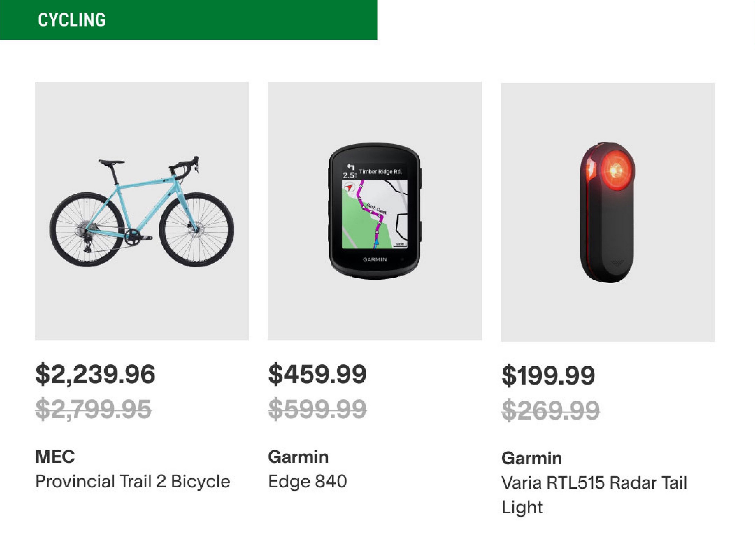
Task: Click the front wheel of the teal bicycle
Action: pos(197,229)
